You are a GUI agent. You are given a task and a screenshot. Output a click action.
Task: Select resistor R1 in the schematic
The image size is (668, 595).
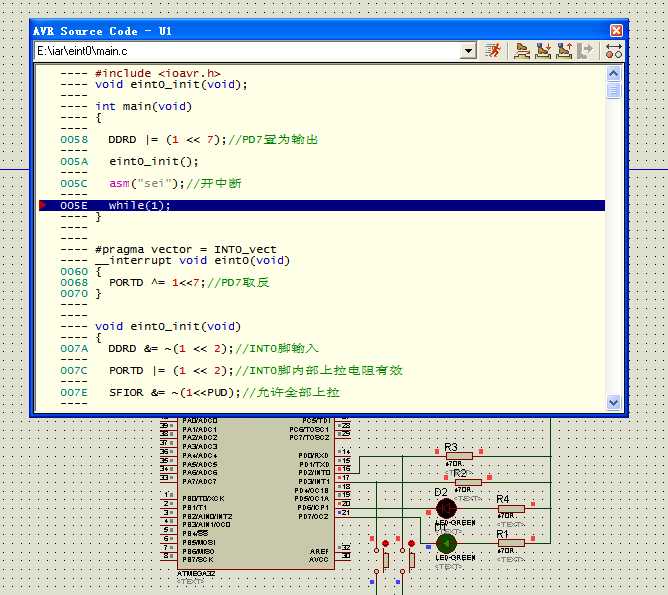(x=510, y=543)
